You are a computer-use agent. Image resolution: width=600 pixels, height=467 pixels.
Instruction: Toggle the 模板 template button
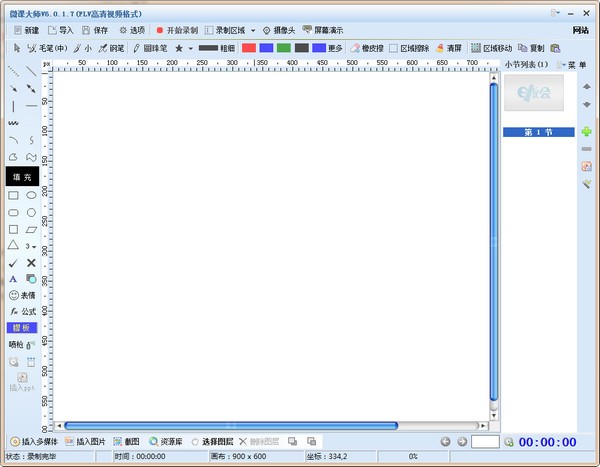click(x=22, y=328)
